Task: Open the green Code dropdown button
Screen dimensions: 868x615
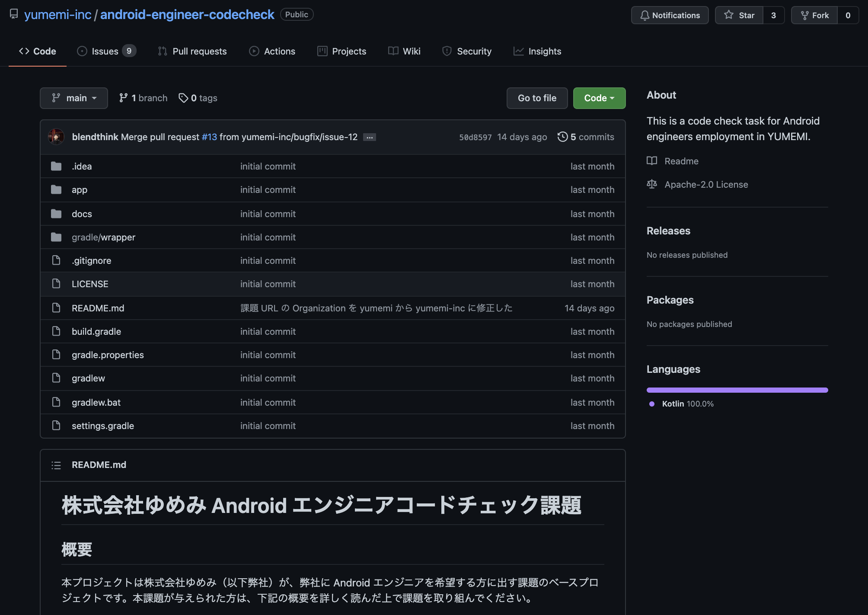Action: click(x=599, y=98)
